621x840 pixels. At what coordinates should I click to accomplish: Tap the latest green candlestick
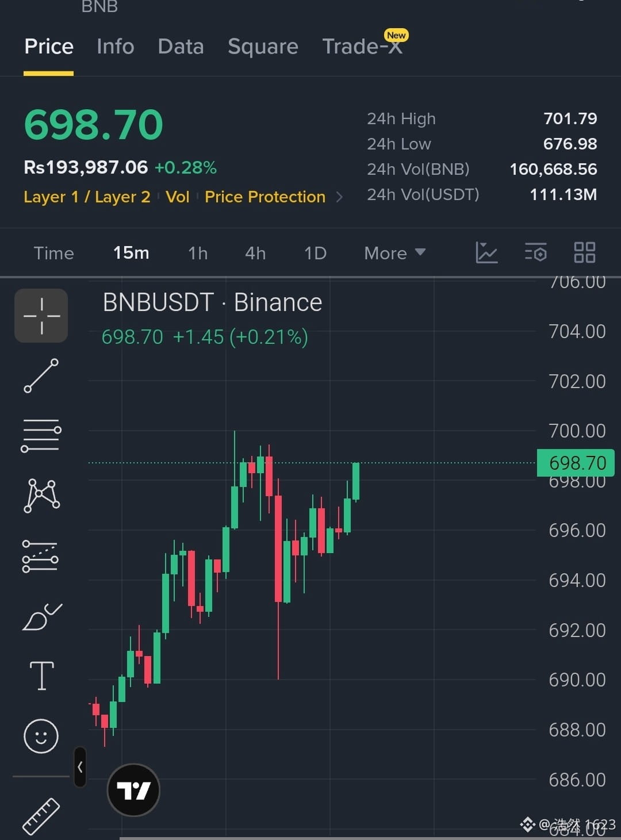(x=356, y=481)
